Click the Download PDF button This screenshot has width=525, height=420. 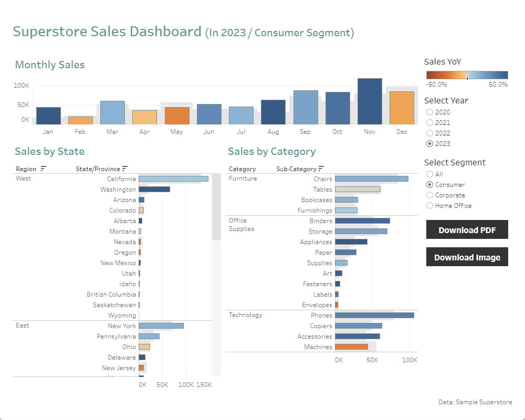tap(467, 230)
